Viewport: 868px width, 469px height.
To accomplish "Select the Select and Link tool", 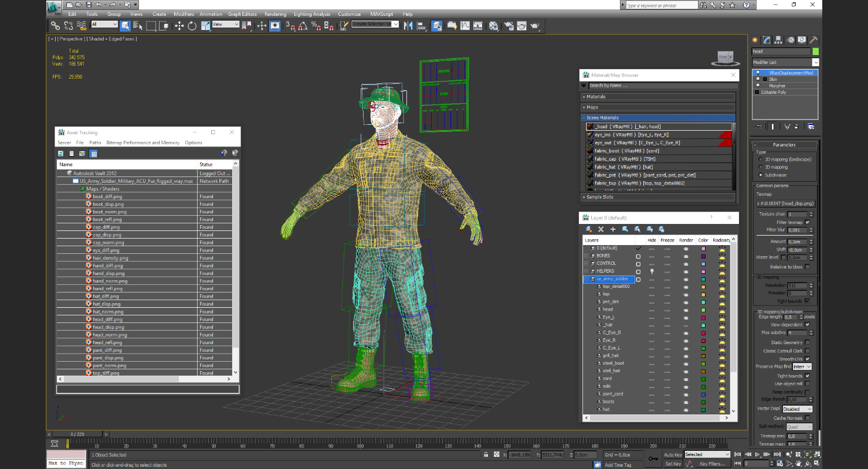I will [55, 26].
